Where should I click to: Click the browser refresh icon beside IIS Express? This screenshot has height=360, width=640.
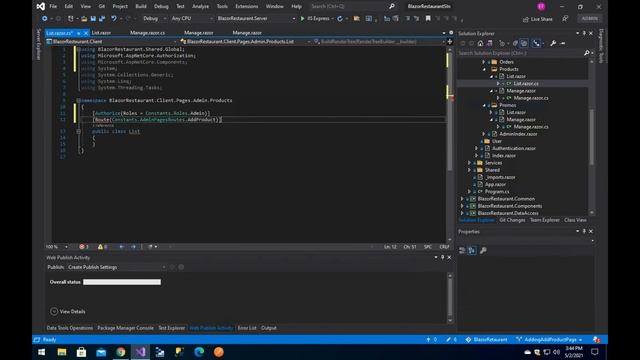[x=340, y=18]
